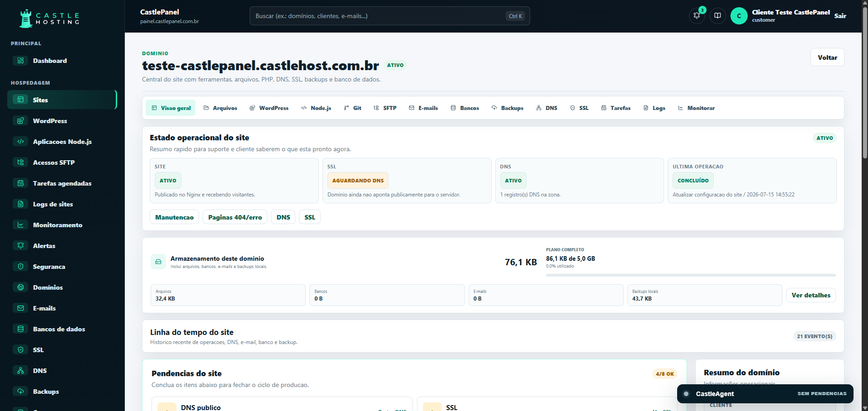Click the CONCLUÍDO status badge
868x411 pixels.
pyautogui.click(x=693, y=181)
